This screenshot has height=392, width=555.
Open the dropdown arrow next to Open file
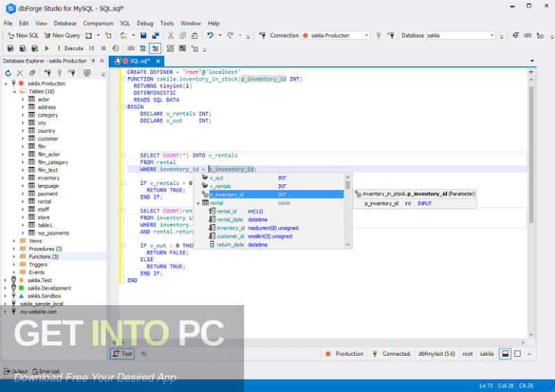pos(134,35)
